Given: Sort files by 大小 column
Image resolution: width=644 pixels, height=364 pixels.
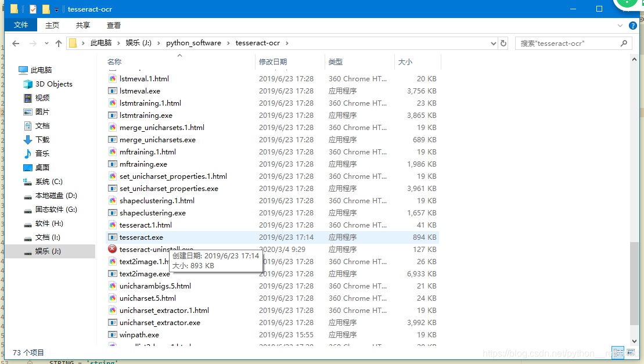Looking at the screenshot, I should click(x=405, y=62).
